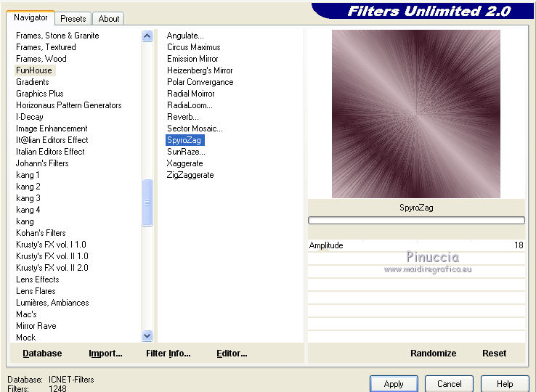Switch to the Navigator tab
Screen dimensions: 536x392
pyautogui.click(x=31, y=17)
